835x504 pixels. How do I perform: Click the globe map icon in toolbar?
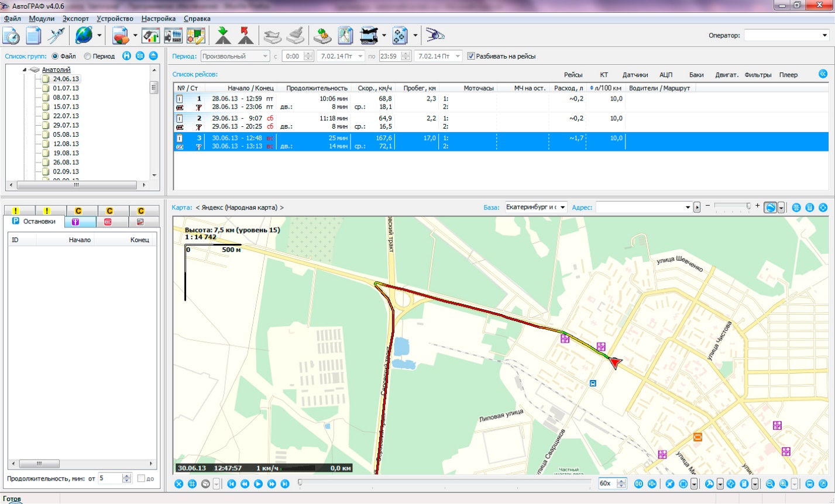84,36
